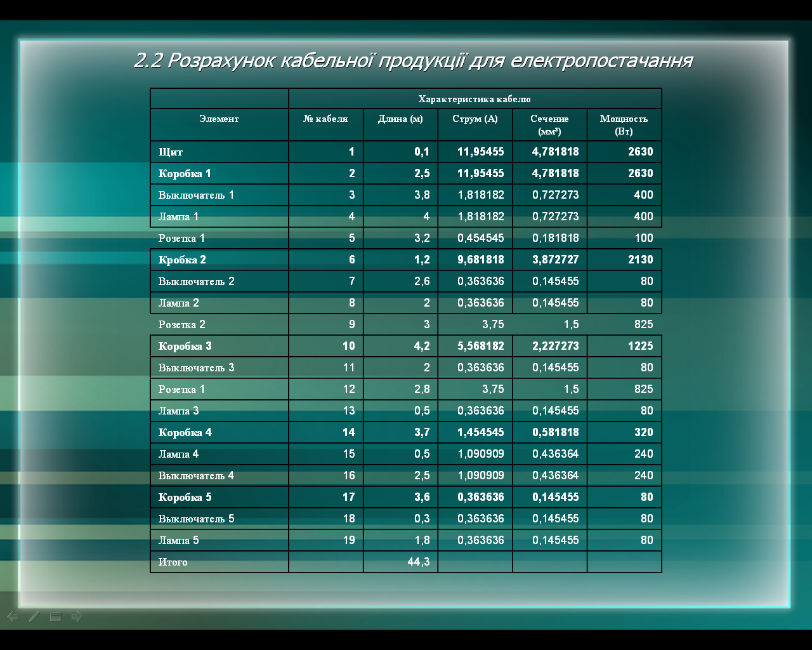
Task: Open the pen pointer options icon
Action: click(x=34, y=616)
